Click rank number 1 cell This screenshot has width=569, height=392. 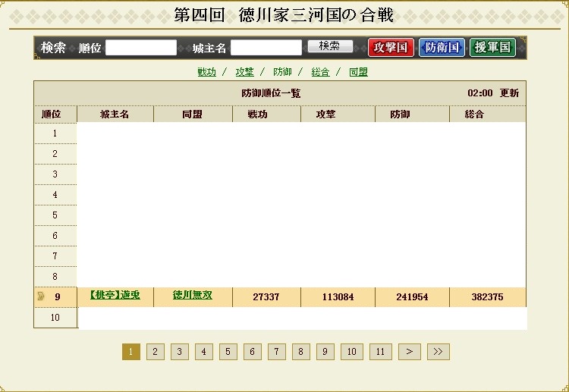point(55,133)
